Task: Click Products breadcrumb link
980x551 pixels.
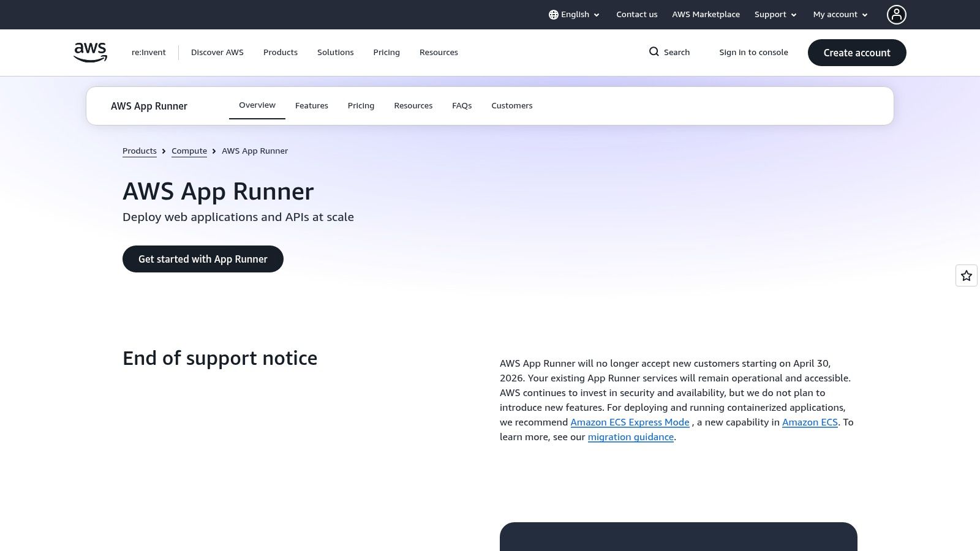Action: point(140,151)
